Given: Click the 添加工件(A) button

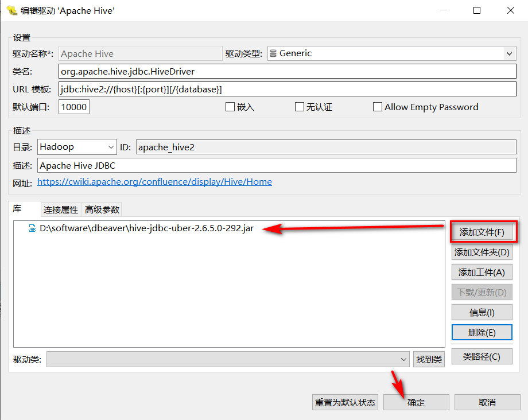Looking at the screenshot, I should click(x=482, y=273).
